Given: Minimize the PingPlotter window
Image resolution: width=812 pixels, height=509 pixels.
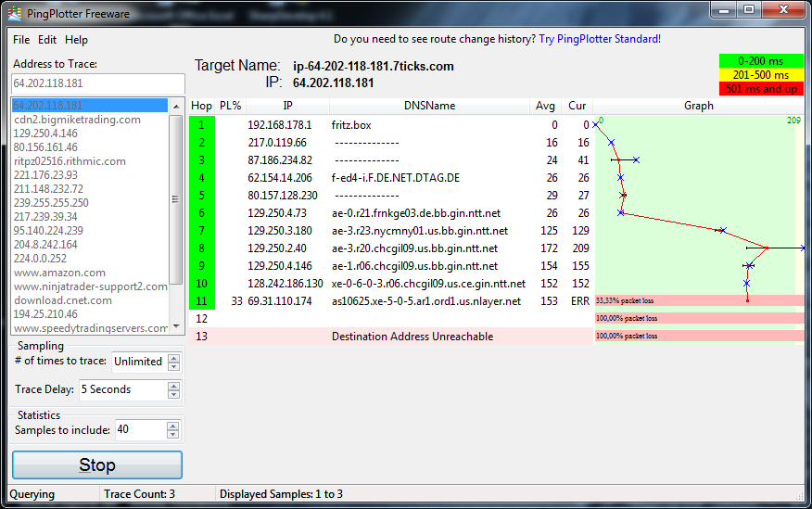Looking at the screenshot, I should 724,10.
